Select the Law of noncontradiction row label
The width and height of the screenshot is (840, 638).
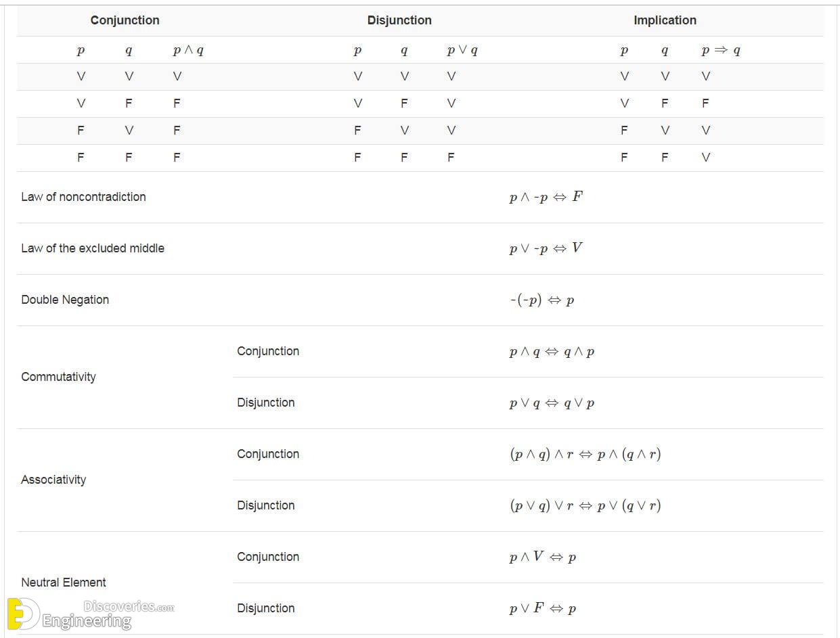[83, 197]
